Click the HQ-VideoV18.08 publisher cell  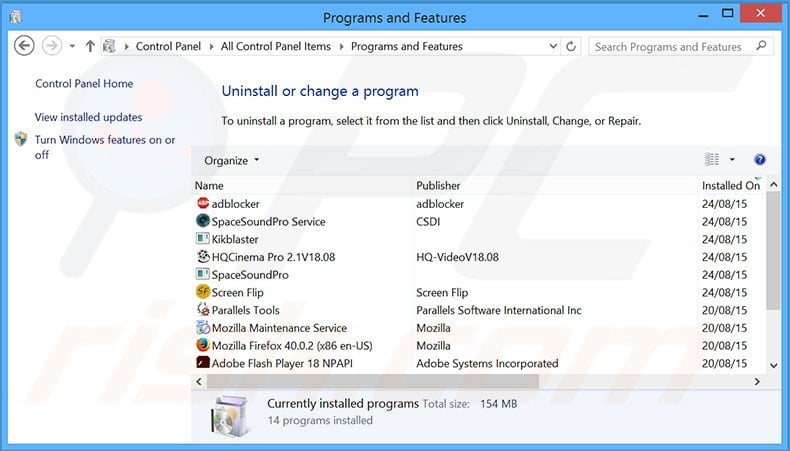click(457, 256)
